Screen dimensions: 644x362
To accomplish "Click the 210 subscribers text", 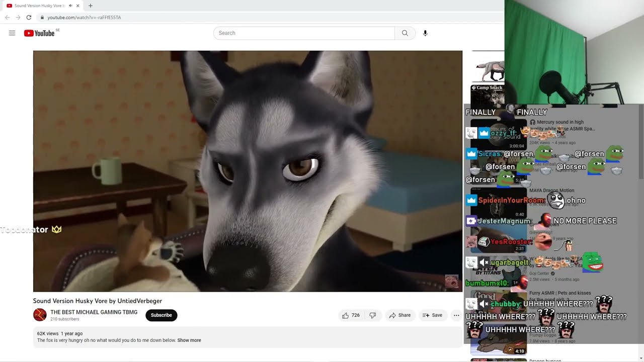I will click(64, 319).
